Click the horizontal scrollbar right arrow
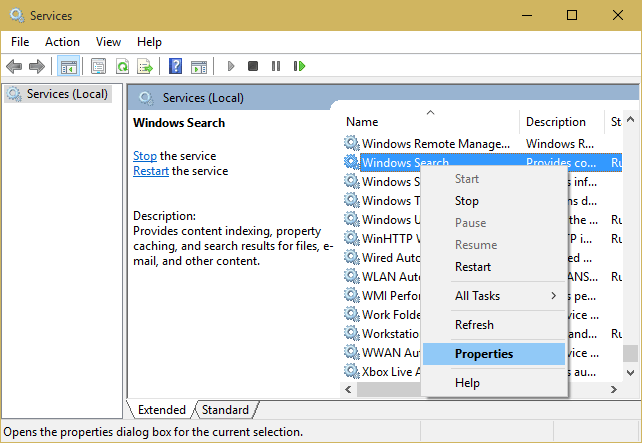 click(614, 389)
